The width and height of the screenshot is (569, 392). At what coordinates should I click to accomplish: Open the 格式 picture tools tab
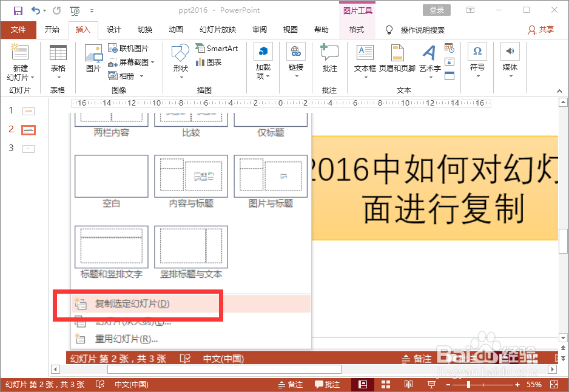click(357, 29)
